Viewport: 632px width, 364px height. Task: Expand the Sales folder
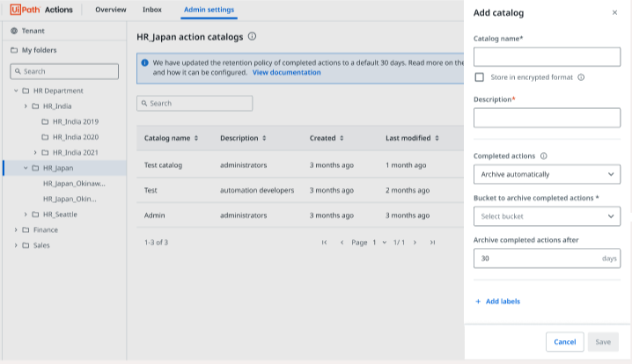(16, 245)
